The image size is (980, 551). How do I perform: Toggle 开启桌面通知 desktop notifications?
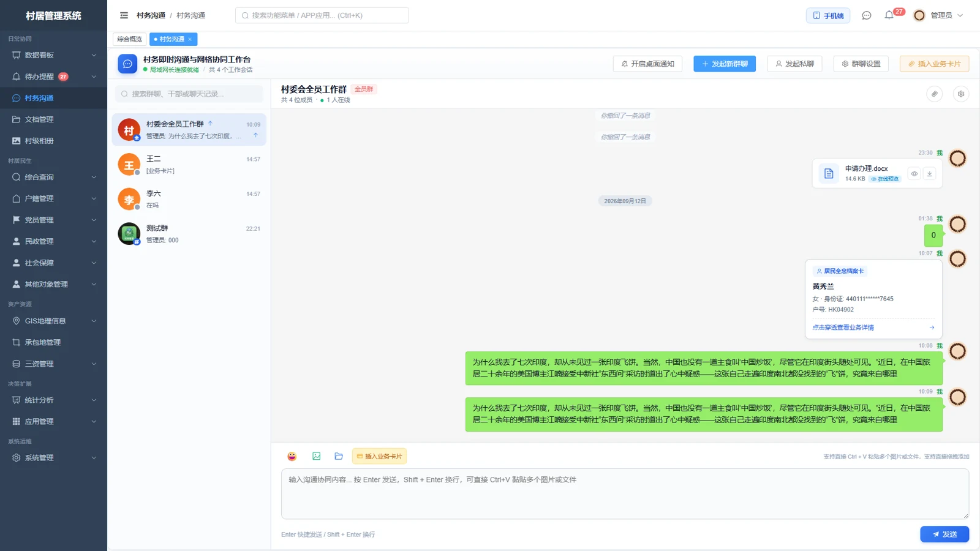(x=647, y=64)
